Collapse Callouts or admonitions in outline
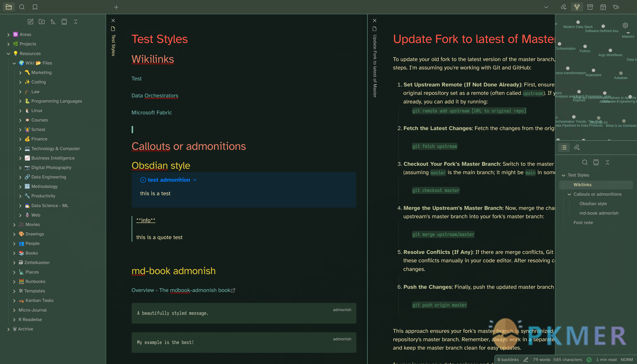637x364 pixels. [569, 194]
